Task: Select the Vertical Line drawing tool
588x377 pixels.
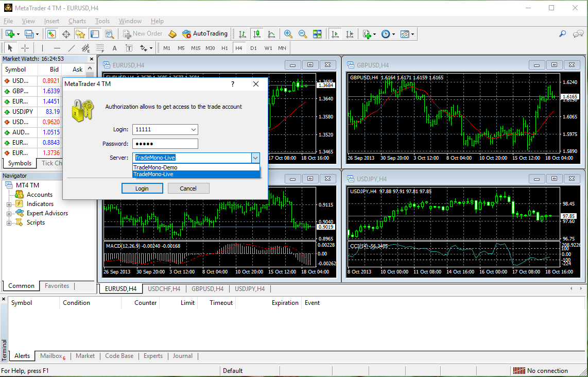Action: pyautogui.click(x=42, y=48)
